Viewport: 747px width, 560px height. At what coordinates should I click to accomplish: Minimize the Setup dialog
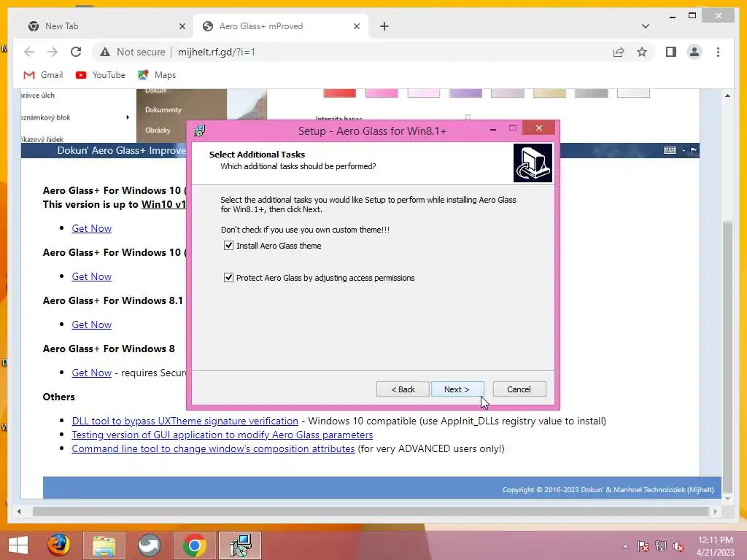493,128
